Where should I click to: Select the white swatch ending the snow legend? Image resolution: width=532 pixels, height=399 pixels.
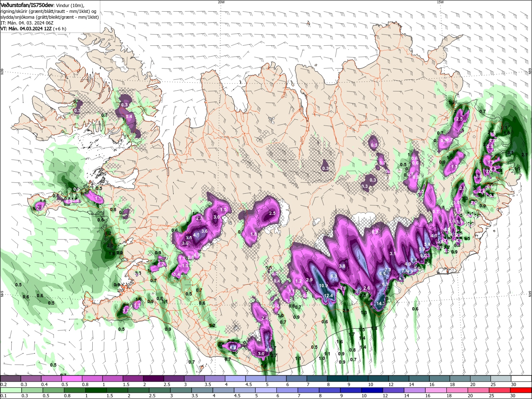pyautogui.click(x=521, y=379)
